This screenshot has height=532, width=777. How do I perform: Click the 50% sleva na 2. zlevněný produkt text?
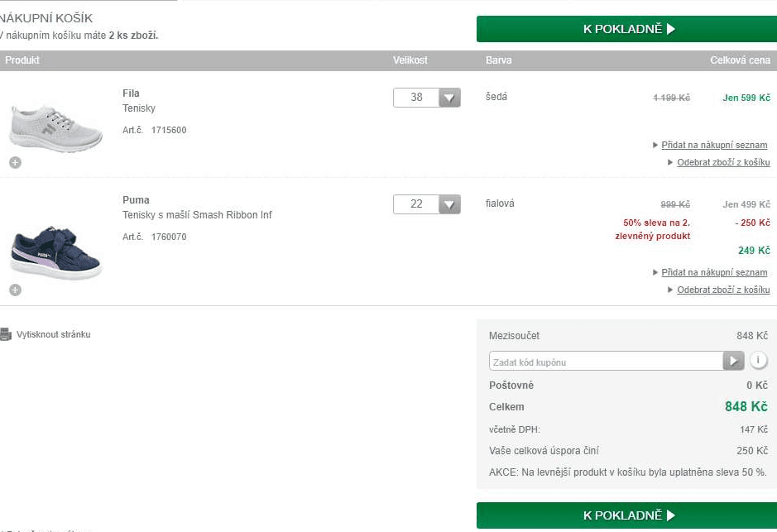(653, 229)
